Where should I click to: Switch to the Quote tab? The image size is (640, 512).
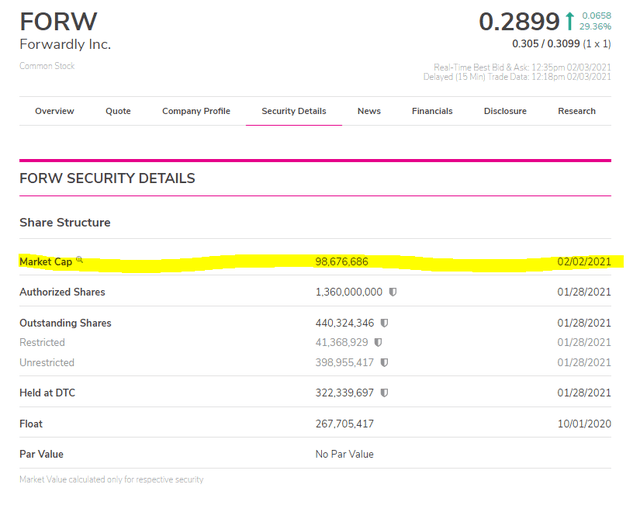(118, 111)
